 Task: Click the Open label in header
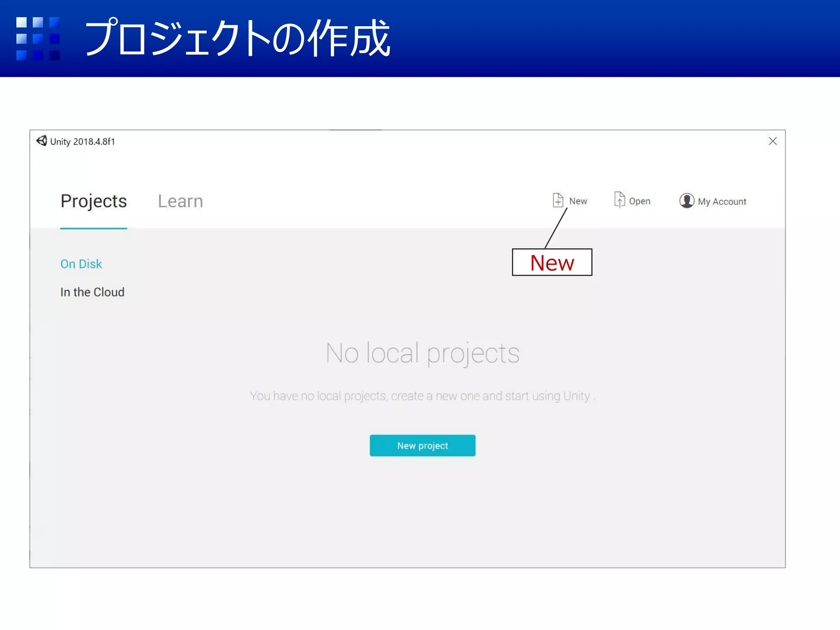pyautogui.click(x=639, y=201)
